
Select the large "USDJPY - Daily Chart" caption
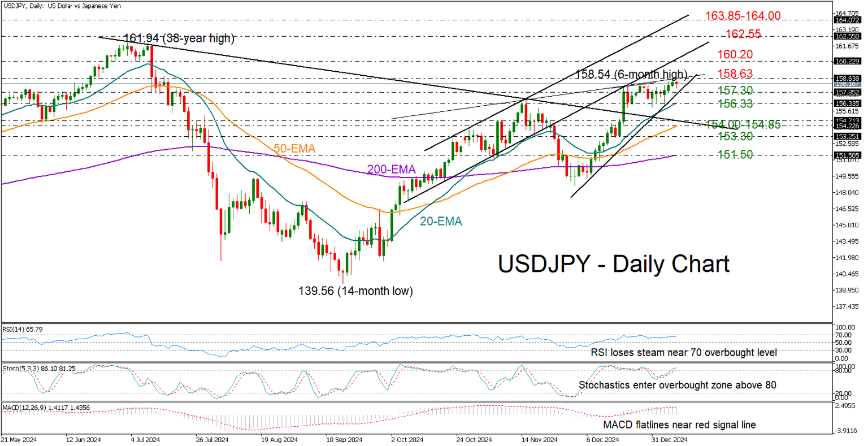coord(614,264)
